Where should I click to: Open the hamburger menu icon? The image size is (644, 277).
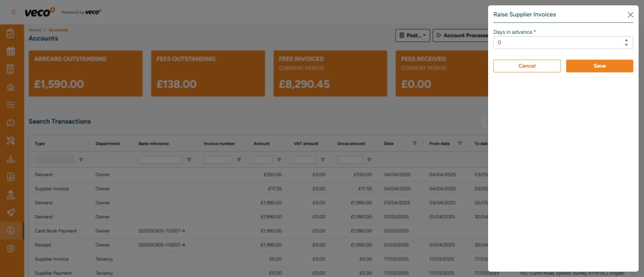coord(13,12)
